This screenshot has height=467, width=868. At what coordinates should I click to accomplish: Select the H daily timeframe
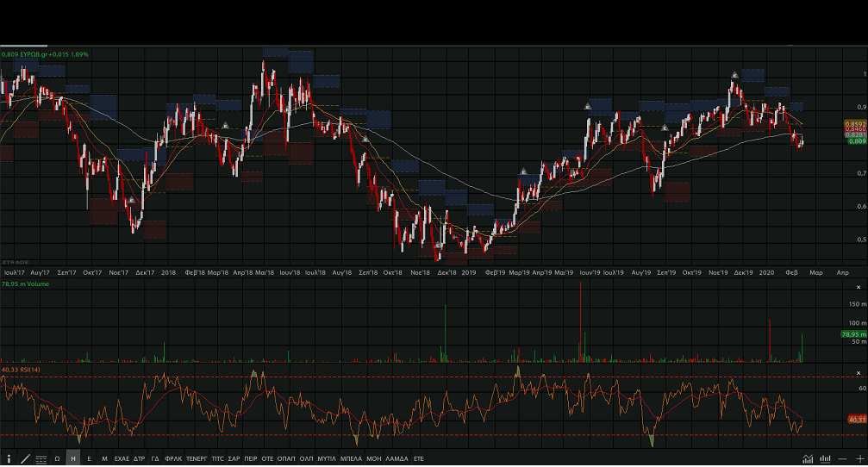click(x=73, y=459)
